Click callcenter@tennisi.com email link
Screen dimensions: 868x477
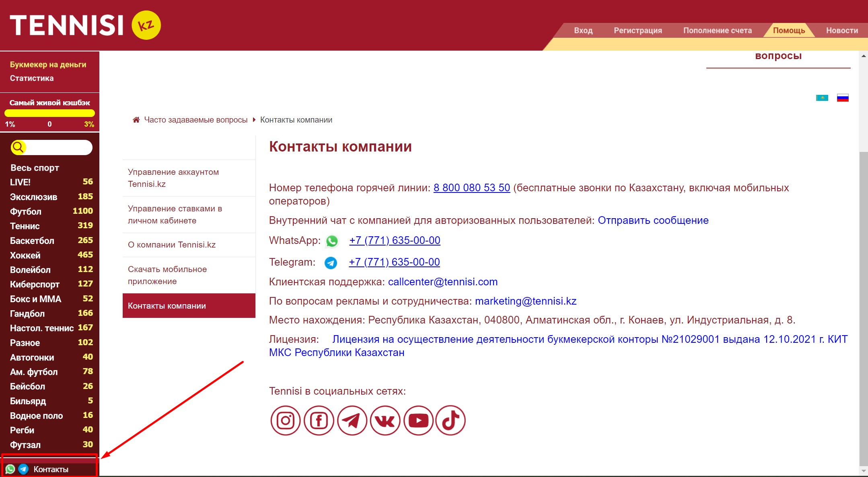(443, 282)
